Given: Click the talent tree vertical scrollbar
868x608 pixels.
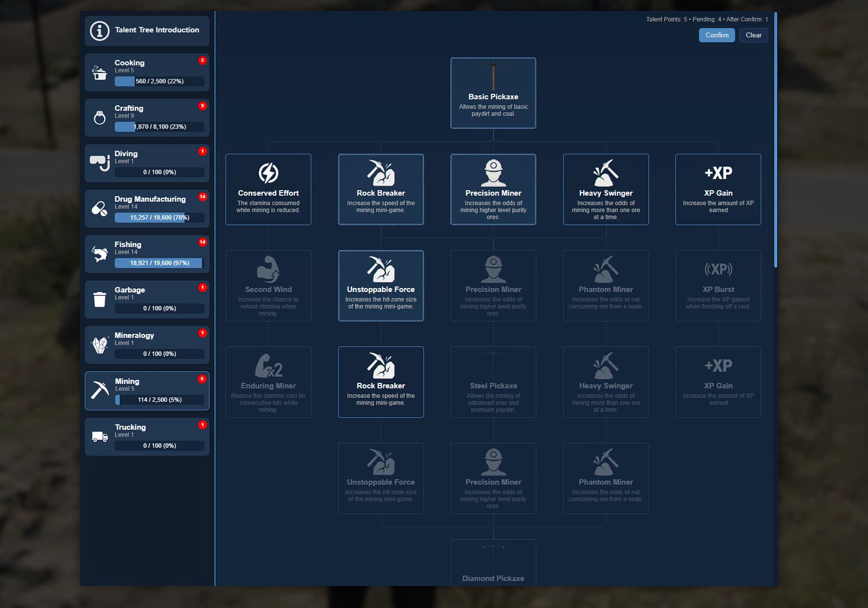Looking at the screenshot, I should tap(775, 140).
